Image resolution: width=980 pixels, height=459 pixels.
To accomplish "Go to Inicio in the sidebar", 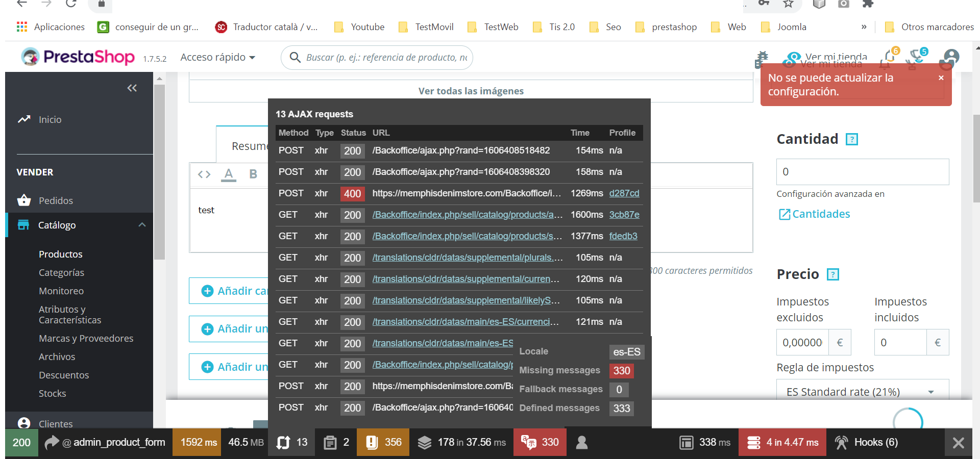I will (50, 119).
